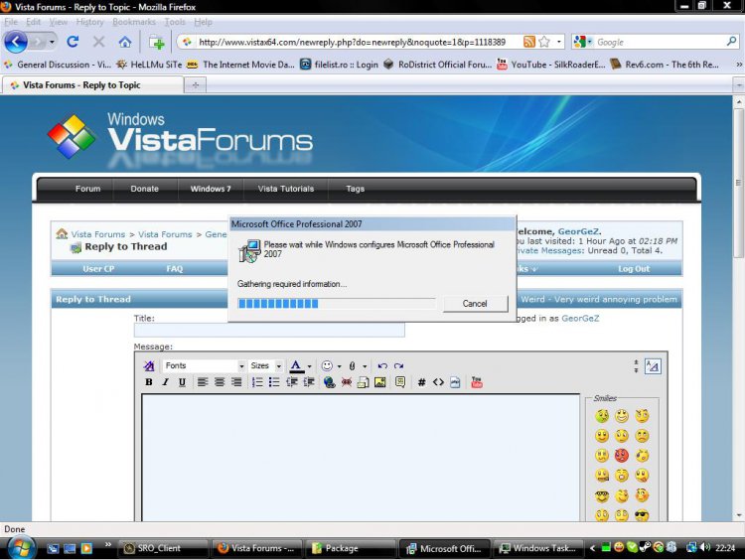Viewport: 745px width, 560px height.
Task: Align message text right
Action: click(x=236, y=382)
